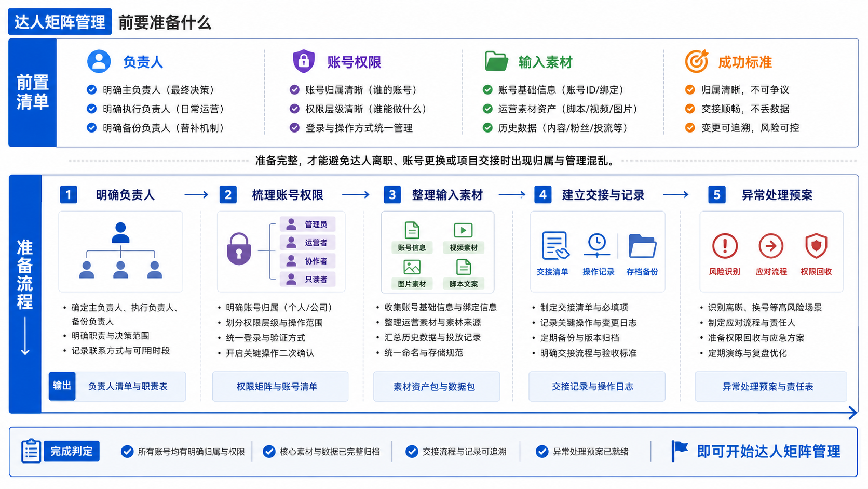Screen dimensions: 868x489
Task: Click the step number 5 badge
Action: tap(717, 194)
